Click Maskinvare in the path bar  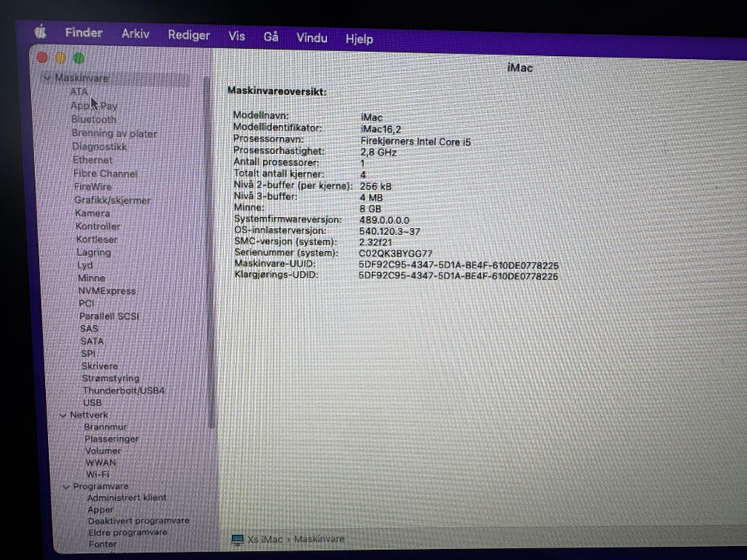click(x=319, y=539)
